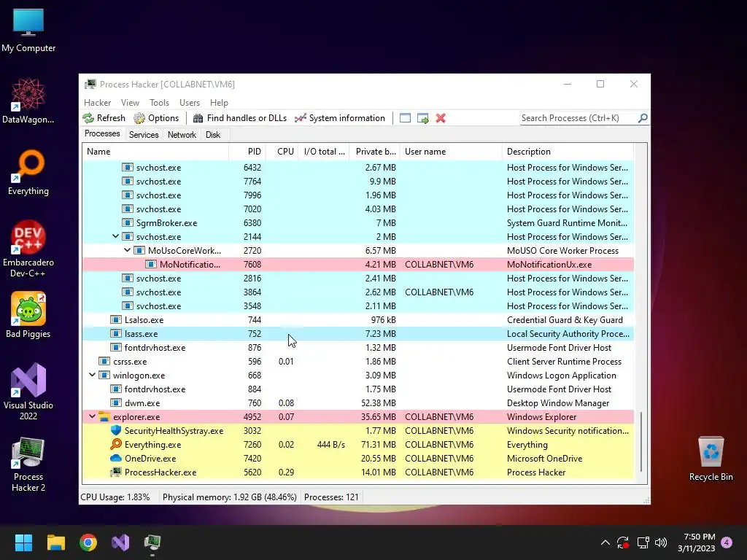Image resolution: width=747 pixels, height=560 pixels.
Task: Sort by the Name column header
Action: pos(155,152)
